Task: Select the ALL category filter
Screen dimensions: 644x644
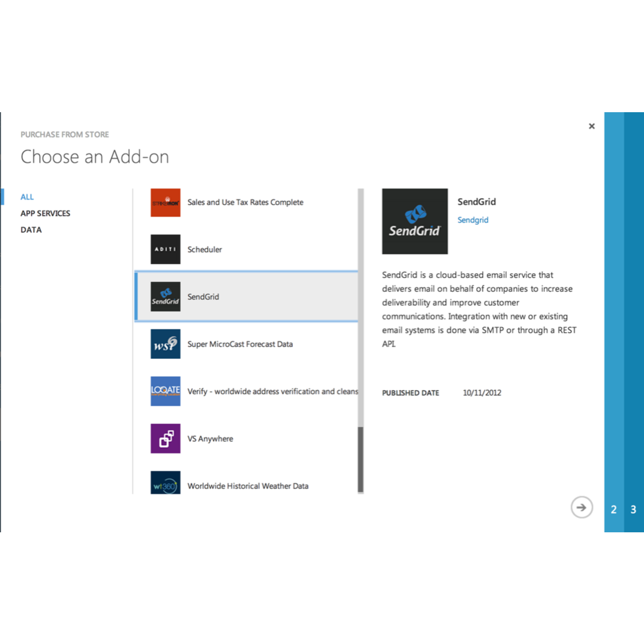Action: [27, 197]
